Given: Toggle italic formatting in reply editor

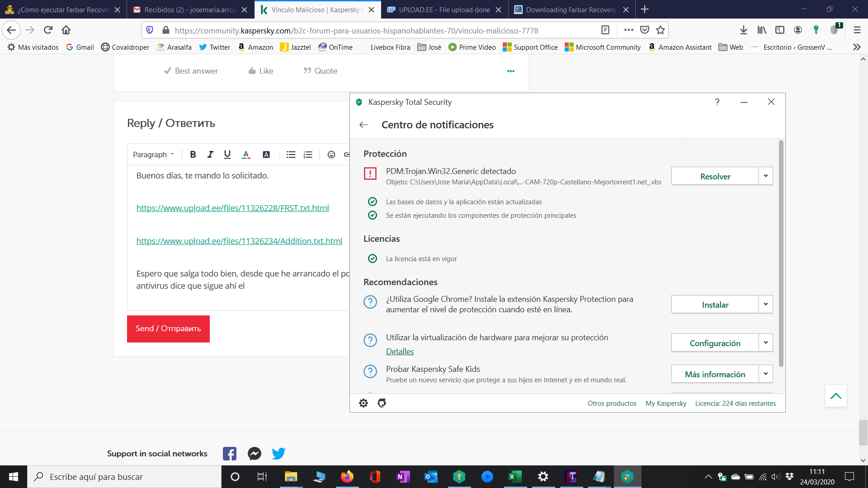Looking at the screenshot, I should pos(210,155).
